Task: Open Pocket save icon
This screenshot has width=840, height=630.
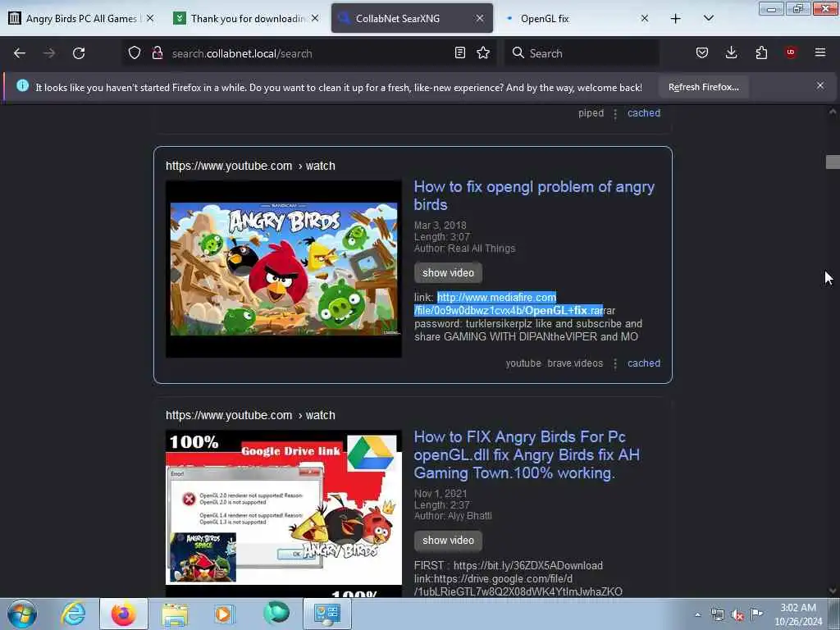Action: point(702,53)
